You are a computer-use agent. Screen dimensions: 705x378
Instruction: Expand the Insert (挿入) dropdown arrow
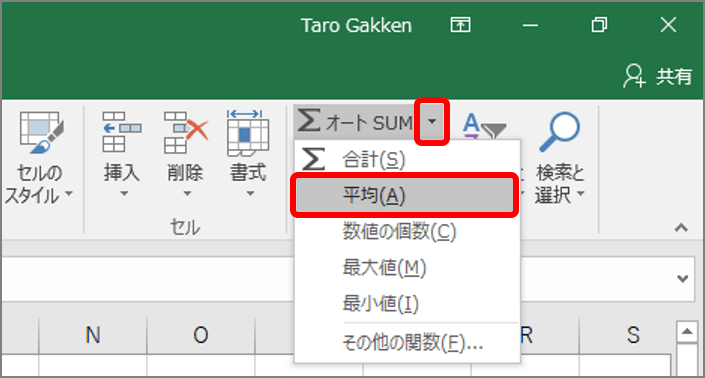click(x=124, y=194)
